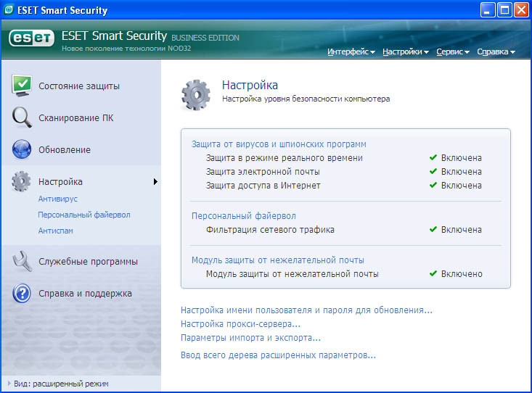Click Модуль защиты от нежелательной почты heading
Image resolution: width=532 pixels, height=393 pixels.
click(x=278, y=260)
